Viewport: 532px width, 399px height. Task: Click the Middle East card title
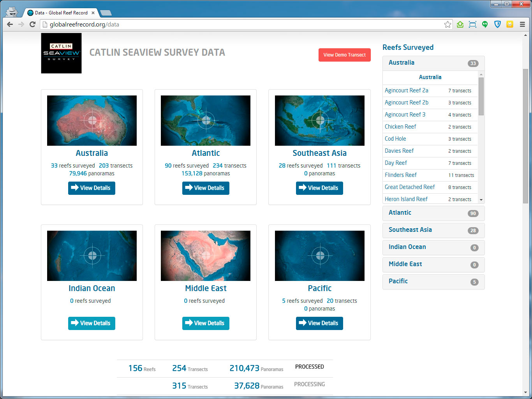[x=206, y=288]
